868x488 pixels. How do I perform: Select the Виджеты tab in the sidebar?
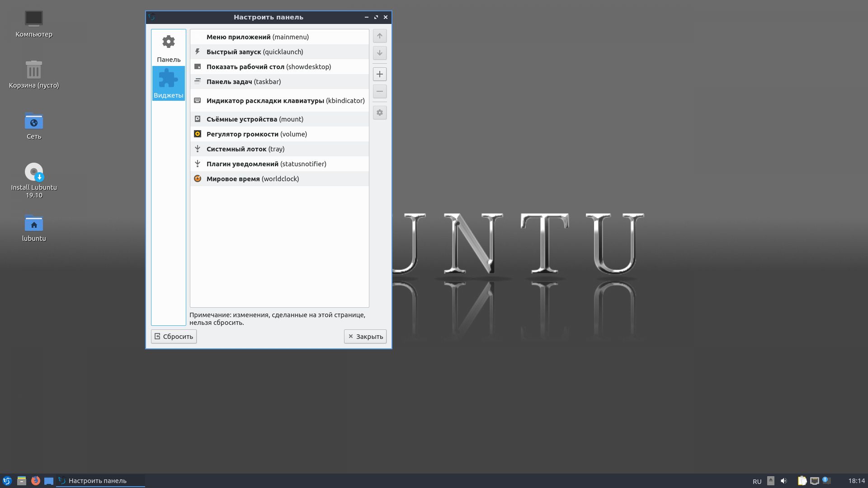tap(169, 84)
